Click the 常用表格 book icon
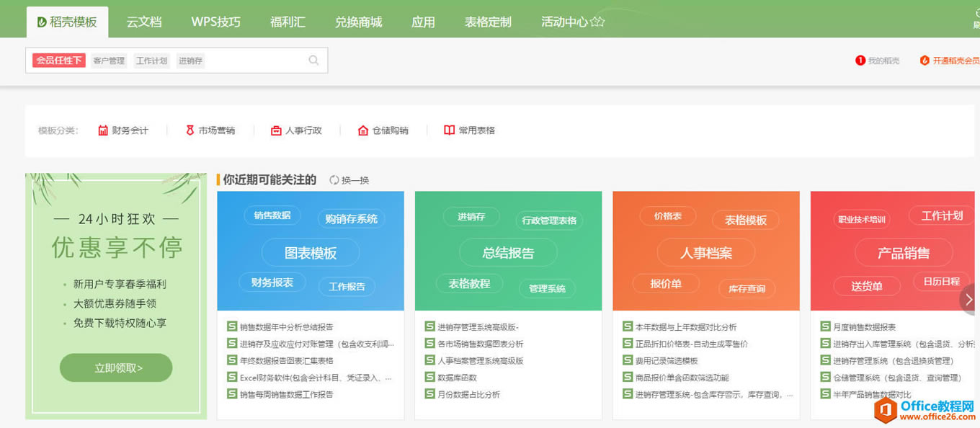The image size is (980, 428). tap(450, 130)
